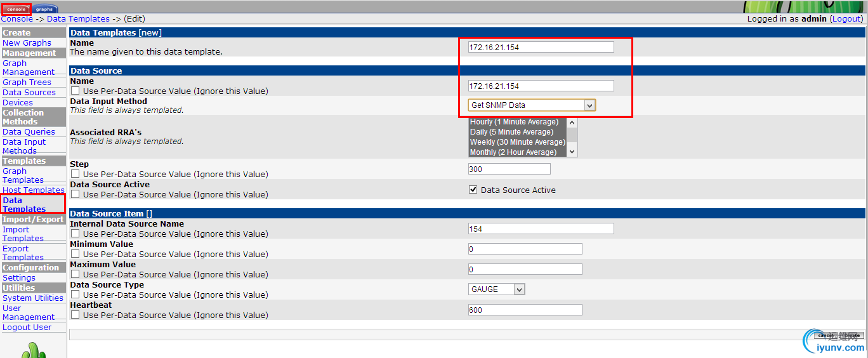Click the Minimum Value field
The image size is (868, 358).
tap(525, 249)
